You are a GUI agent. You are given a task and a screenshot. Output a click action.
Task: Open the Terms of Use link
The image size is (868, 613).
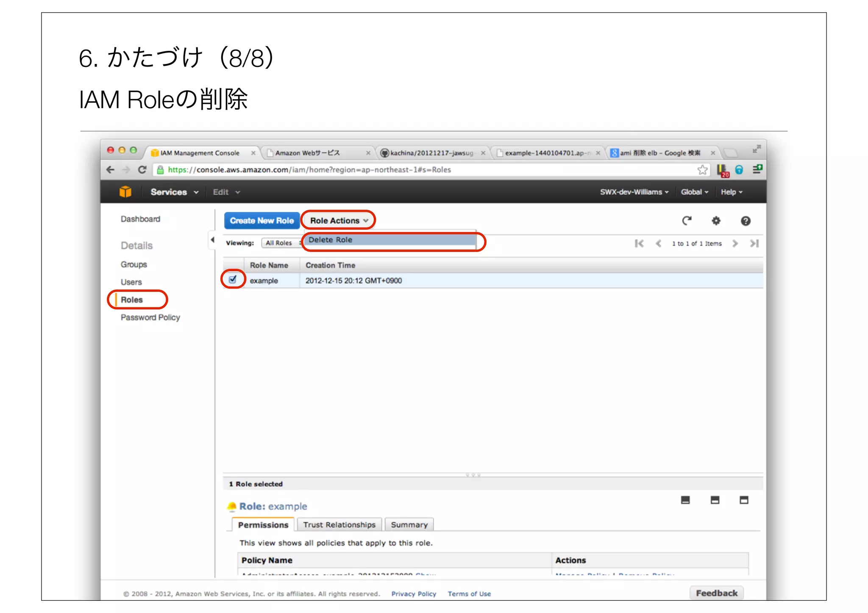469,594
